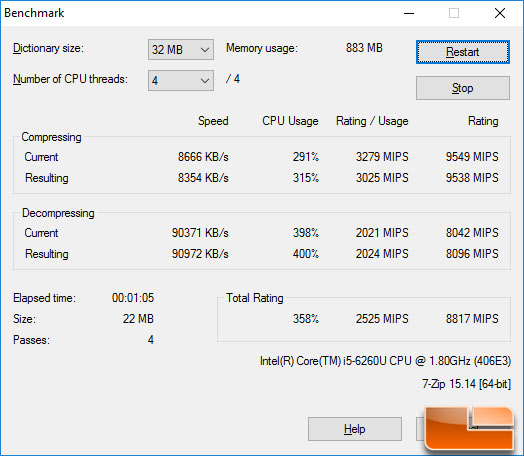The height and width of the screenshot is (456, 524).
Task: Open Help for the benchmark dialog
Action: point(355,429)
